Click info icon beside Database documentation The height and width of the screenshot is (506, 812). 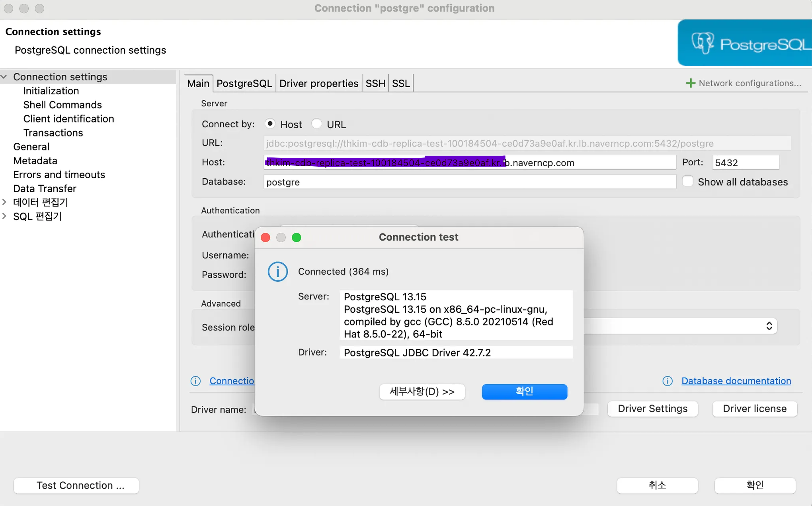(668, 381)
